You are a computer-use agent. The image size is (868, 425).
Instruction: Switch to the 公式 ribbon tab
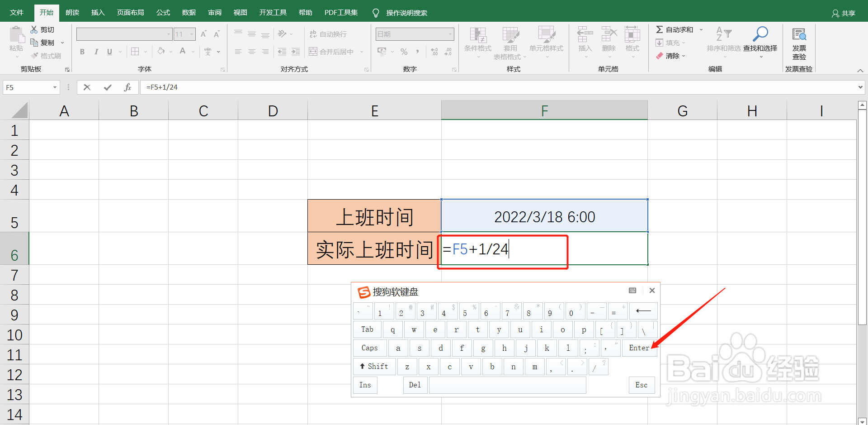tap(162, 12)
